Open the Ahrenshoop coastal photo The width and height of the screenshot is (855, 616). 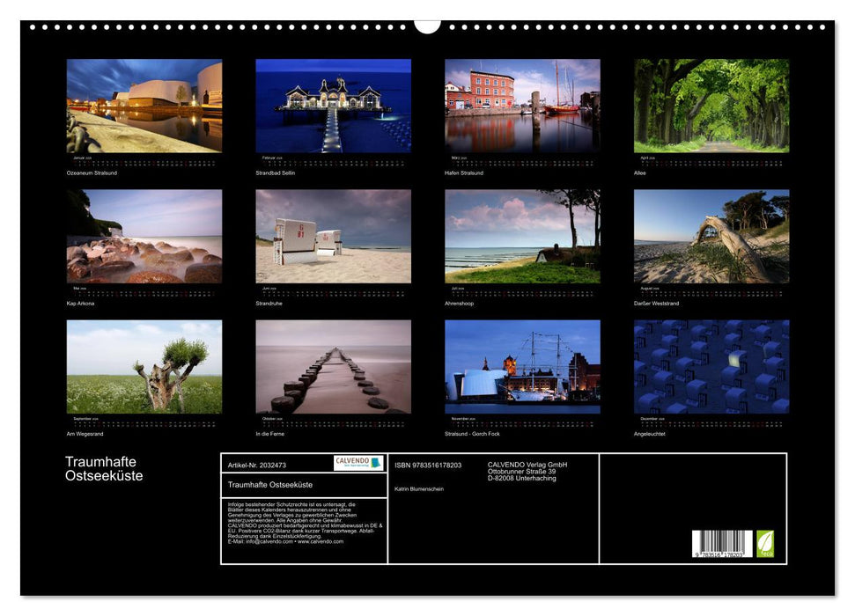[522, 236]
